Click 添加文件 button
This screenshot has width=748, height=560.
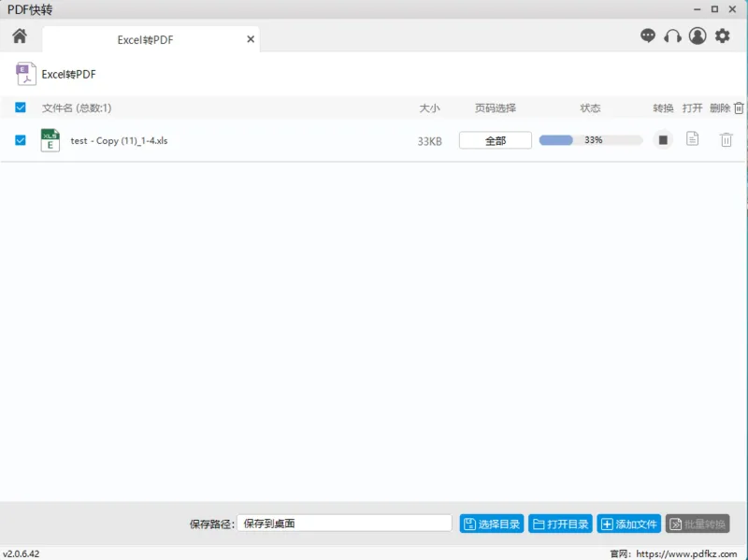pyautogui.click(x=628, y=524)
